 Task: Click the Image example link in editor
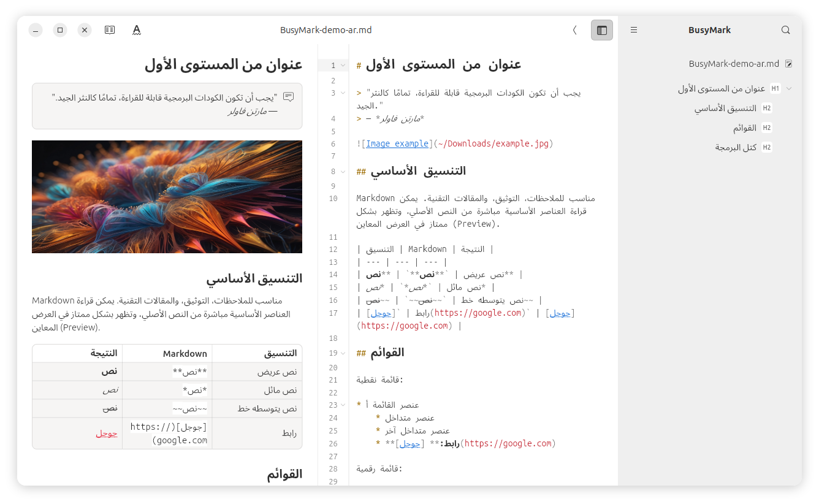397,144
